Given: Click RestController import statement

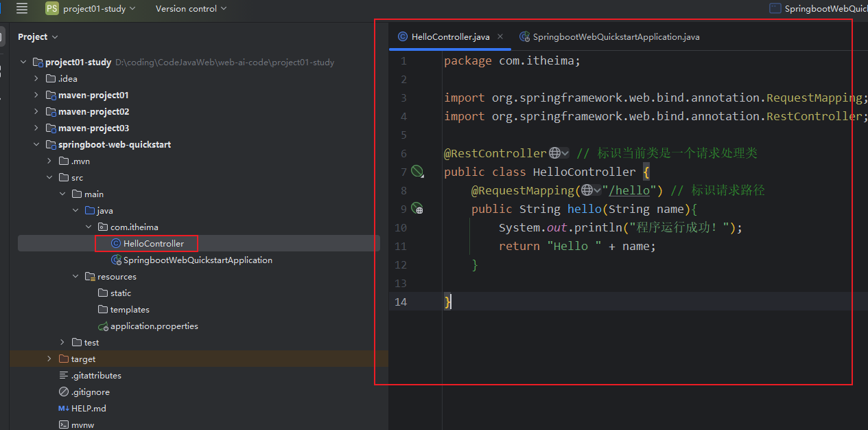Looking at the screenshot, I should click(655, 116).
